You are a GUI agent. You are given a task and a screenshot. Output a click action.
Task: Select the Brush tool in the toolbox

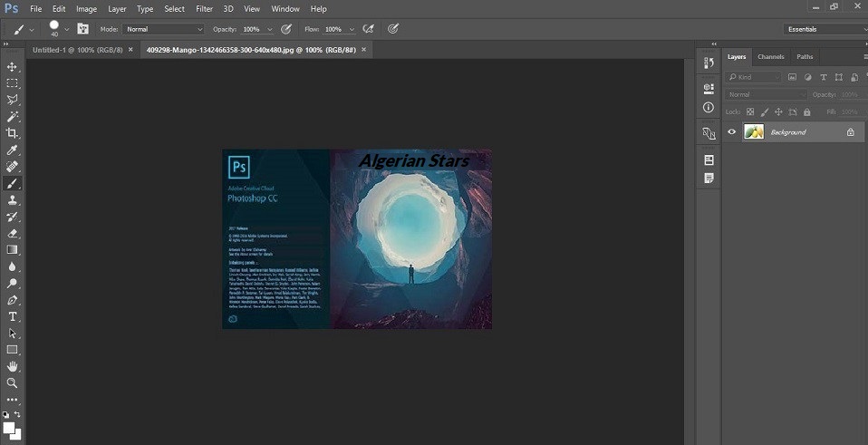(12, 183)
